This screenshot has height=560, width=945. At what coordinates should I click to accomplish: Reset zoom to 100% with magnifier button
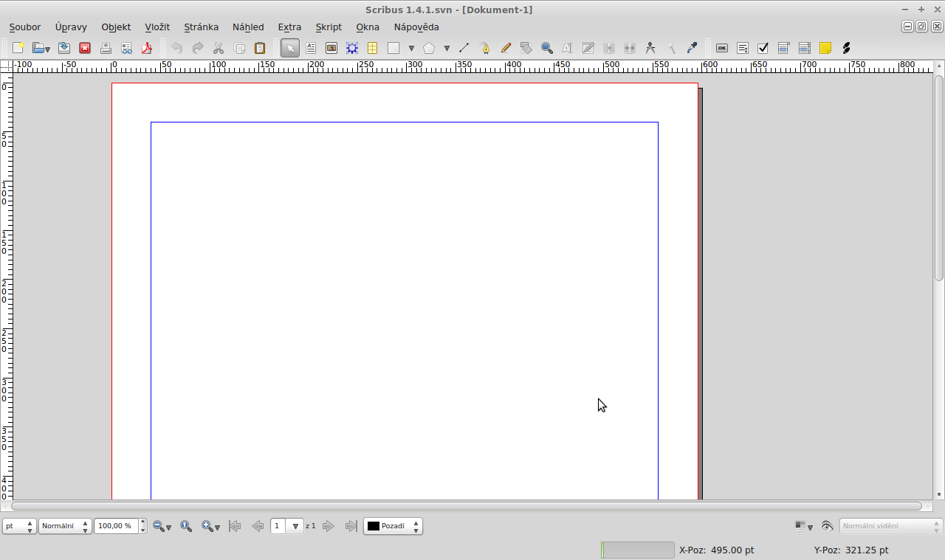(x=186, y=526)
